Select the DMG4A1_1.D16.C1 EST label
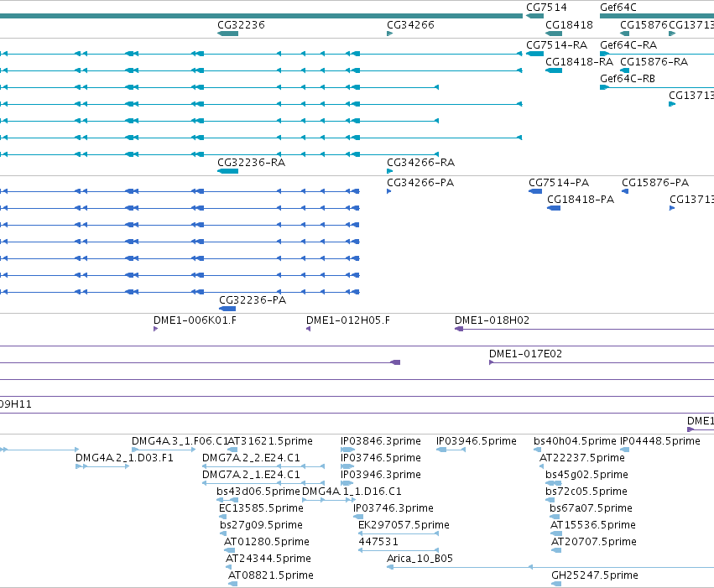 pos(352,492)
